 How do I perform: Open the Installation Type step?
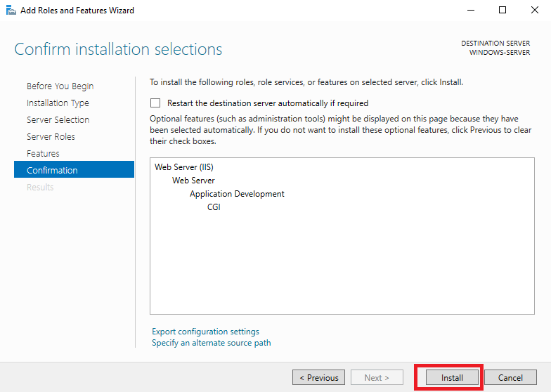(x=58, y=103)
